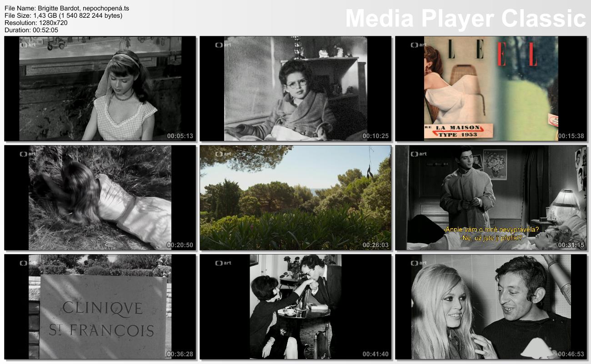Click the ČT art logo in the garden landscape frame
Screen dimensions: 591x364
point(223,154)
